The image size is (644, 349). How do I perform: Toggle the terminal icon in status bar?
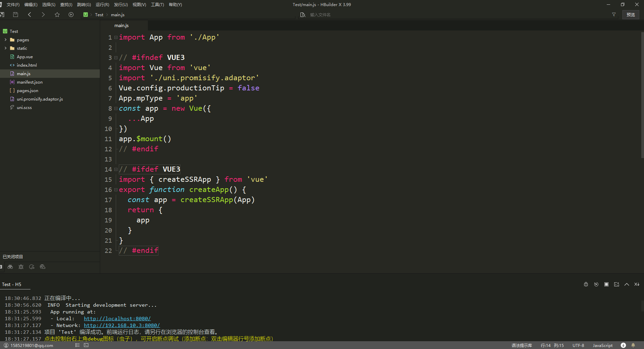86,345
